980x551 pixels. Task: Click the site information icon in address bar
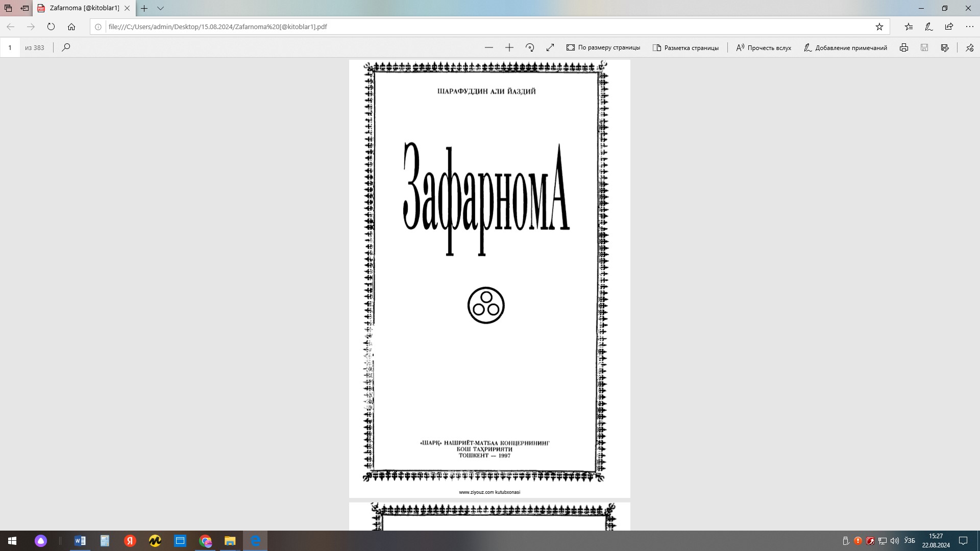click(99, 27)
